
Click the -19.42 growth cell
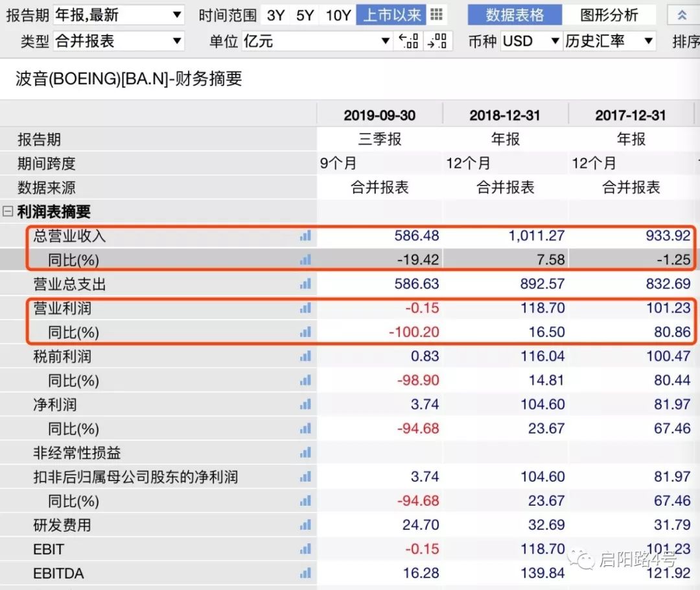[418, 260]
